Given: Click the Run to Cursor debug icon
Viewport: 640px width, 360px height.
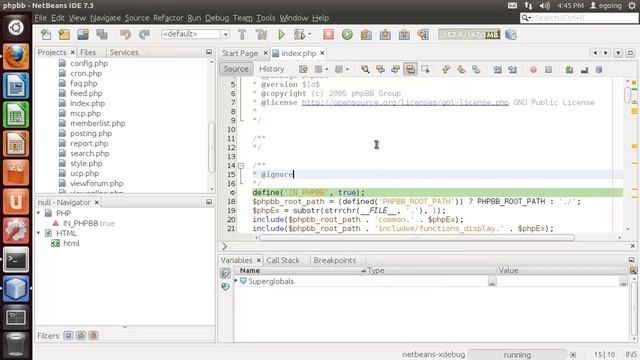Looking at the screenshot, I should (x=423, y=35).
